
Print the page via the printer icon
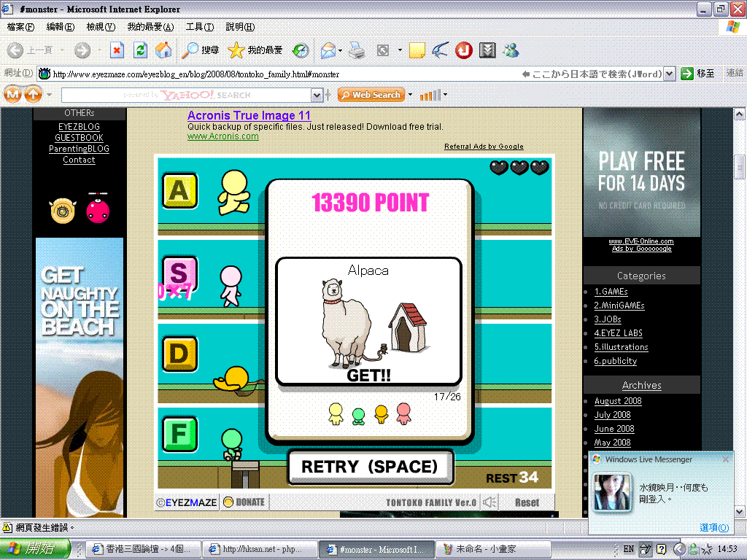click(x=357, y=50)
